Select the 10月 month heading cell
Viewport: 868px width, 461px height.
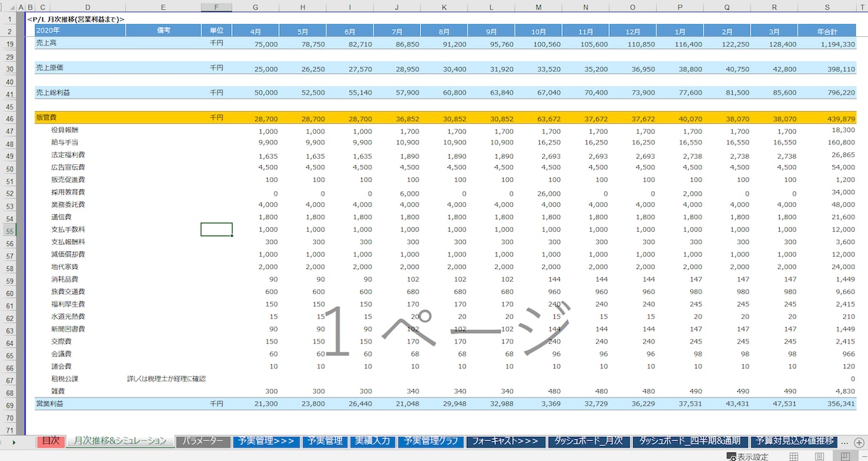pos(539,31)
